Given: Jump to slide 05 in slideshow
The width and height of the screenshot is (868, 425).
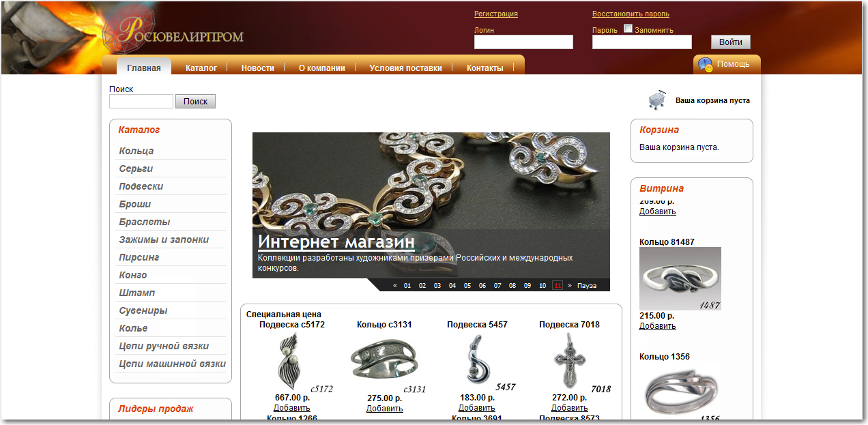Looking at the screenshot, I should 467,286.
